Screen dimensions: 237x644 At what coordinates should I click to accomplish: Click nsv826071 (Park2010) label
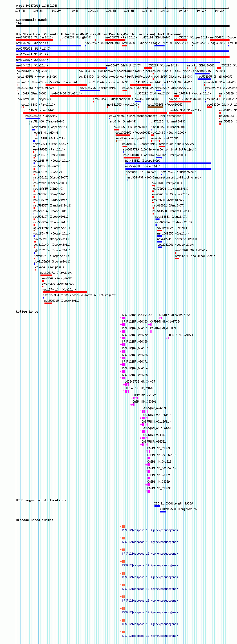(x=56, y=273)
